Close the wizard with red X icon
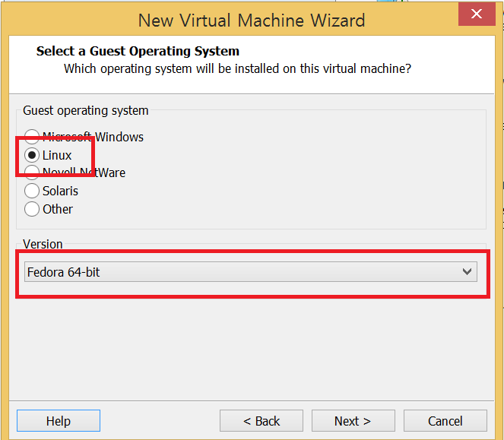 477,14
